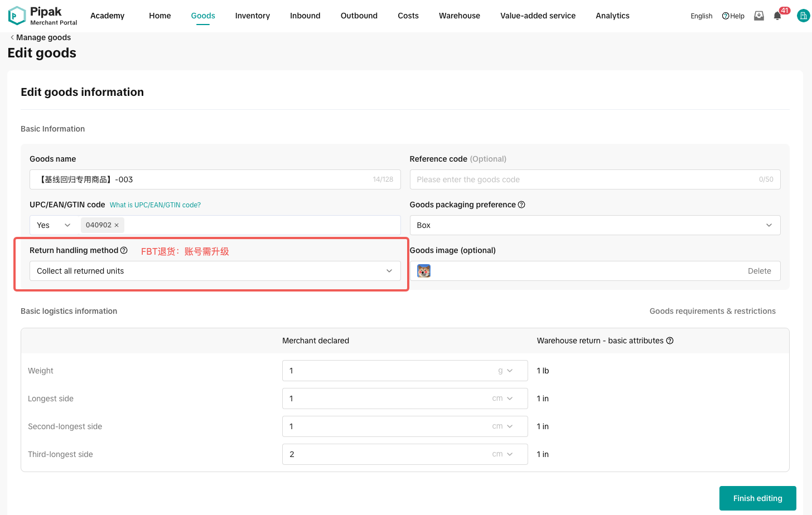Expand the Return handling method dropdown
This screenshot has height=515, width=812.
215,271
